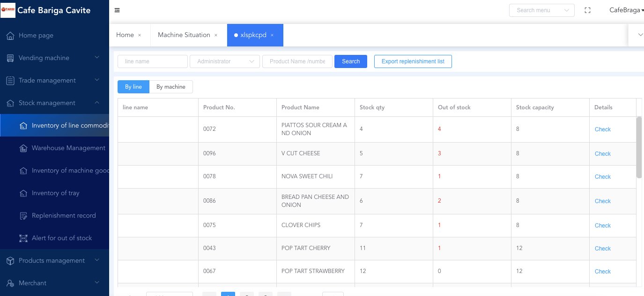Toggle fullscreen mode icon
The image size is (644, 296).
point(587,10)
